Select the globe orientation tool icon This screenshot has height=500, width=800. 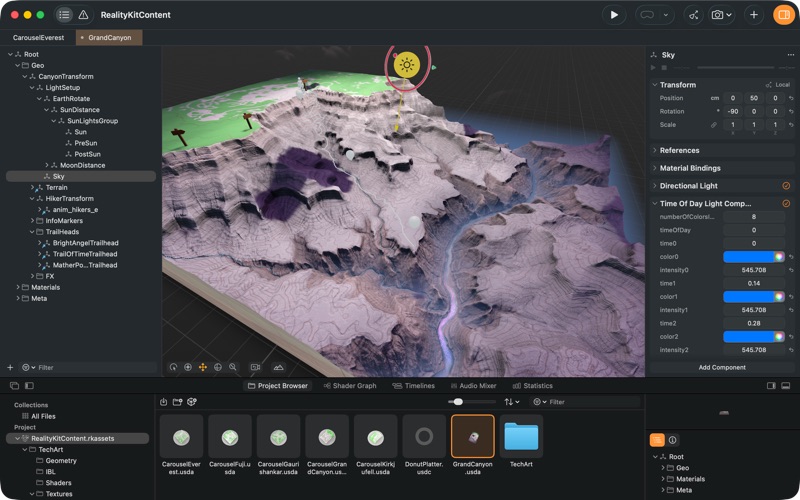[218, 367]
